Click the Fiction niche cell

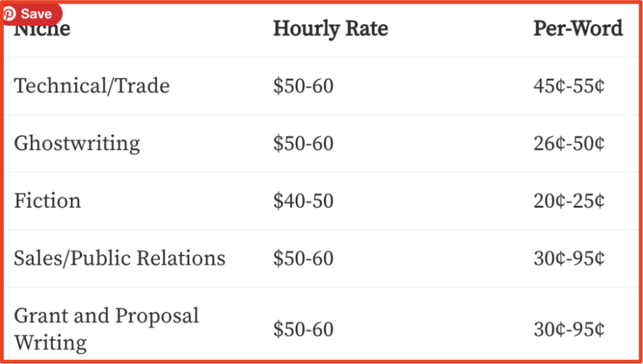(48, 201)
